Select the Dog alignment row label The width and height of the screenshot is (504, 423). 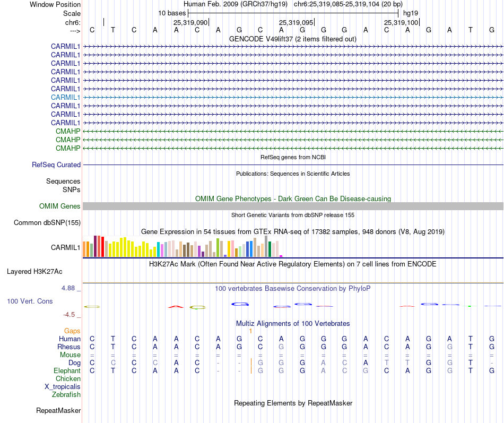[x=74, y=363]
